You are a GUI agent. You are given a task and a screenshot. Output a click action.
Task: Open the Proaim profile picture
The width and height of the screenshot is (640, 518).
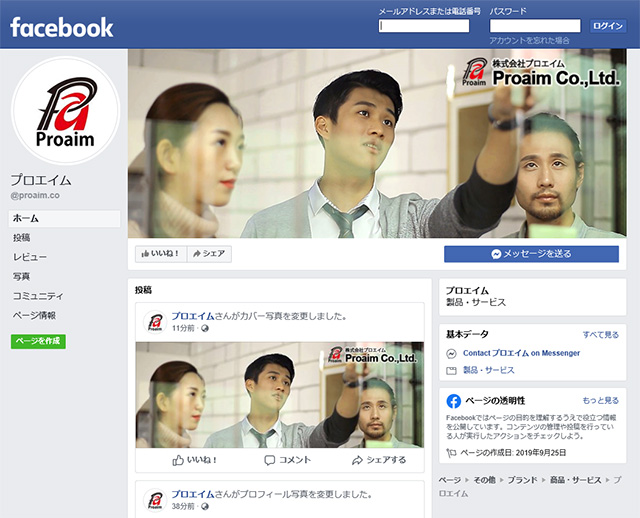(x=65, y=111)
